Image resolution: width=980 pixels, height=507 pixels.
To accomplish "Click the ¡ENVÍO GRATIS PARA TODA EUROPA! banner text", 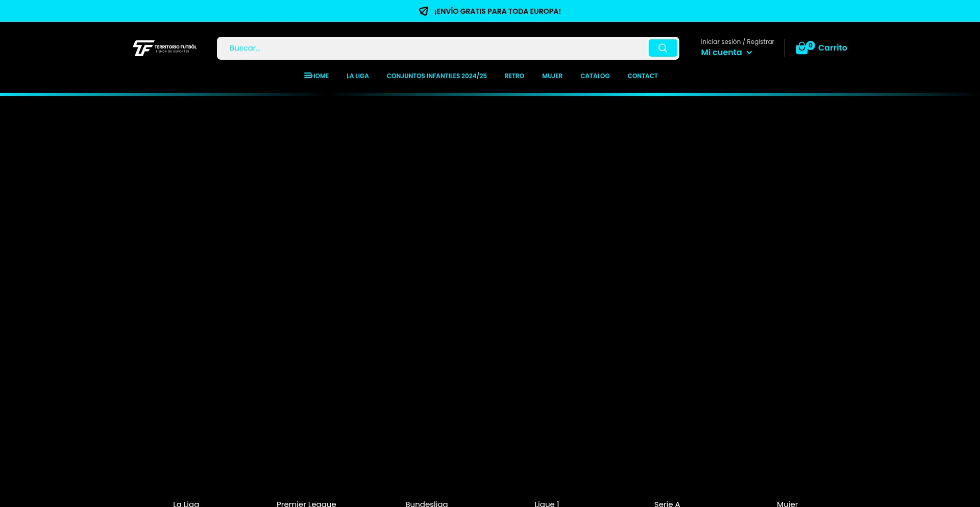I will pos(497,11).
